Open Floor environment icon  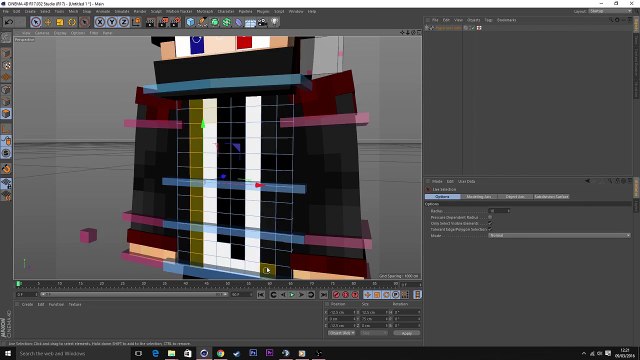251,22
